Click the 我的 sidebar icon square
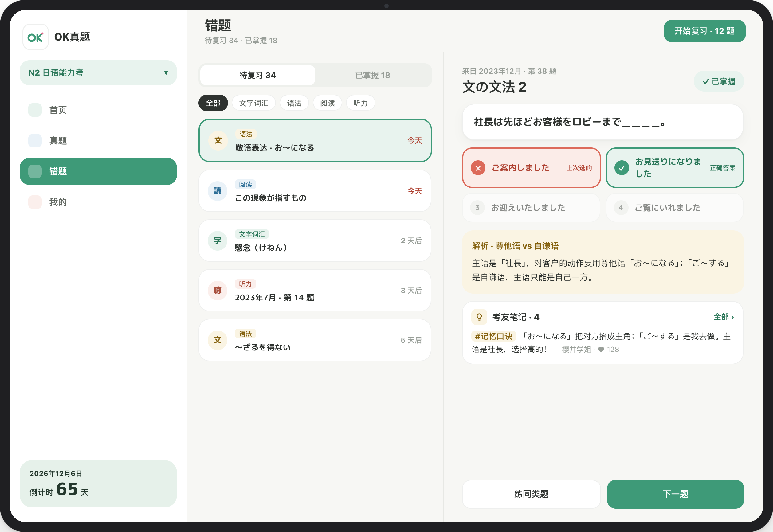773x532 pixels. tap(35, 202)
